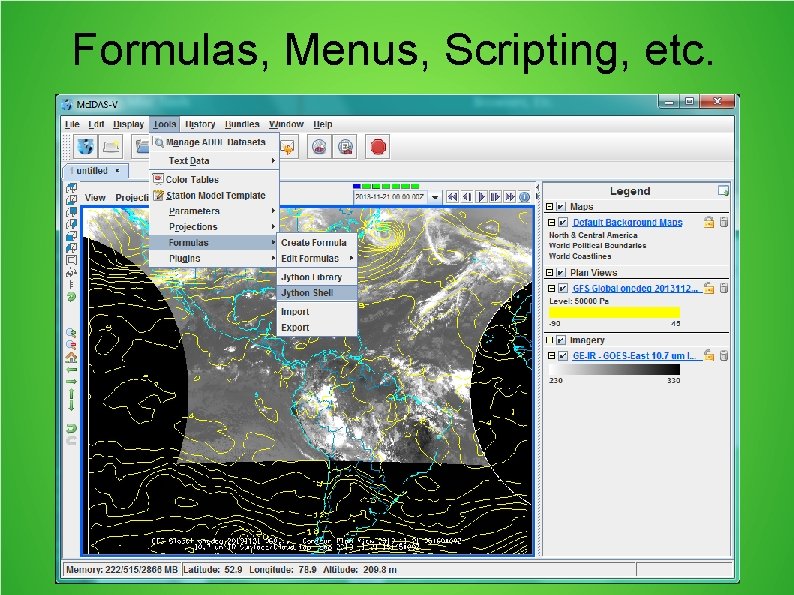This screenshot has height=595, width=794.
Task: Click the globe data explorer toolbar icon
Action: (x=86, y=147)
